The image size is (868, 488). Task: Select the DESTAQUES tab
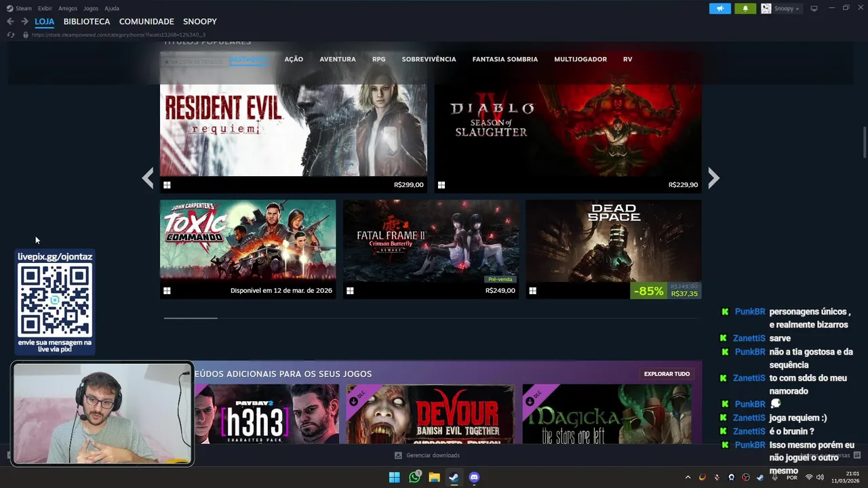click(x=249, y=60)
